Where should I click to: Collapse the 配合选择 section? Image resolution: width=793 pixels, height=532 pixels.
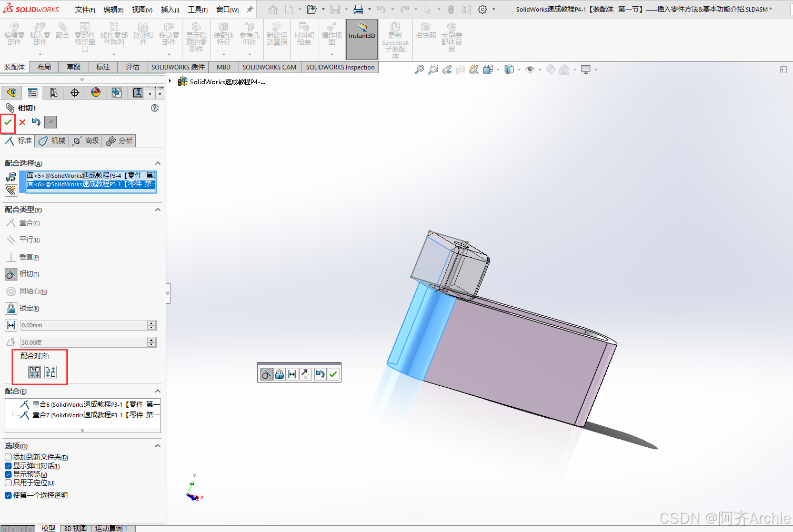point(157,163)
